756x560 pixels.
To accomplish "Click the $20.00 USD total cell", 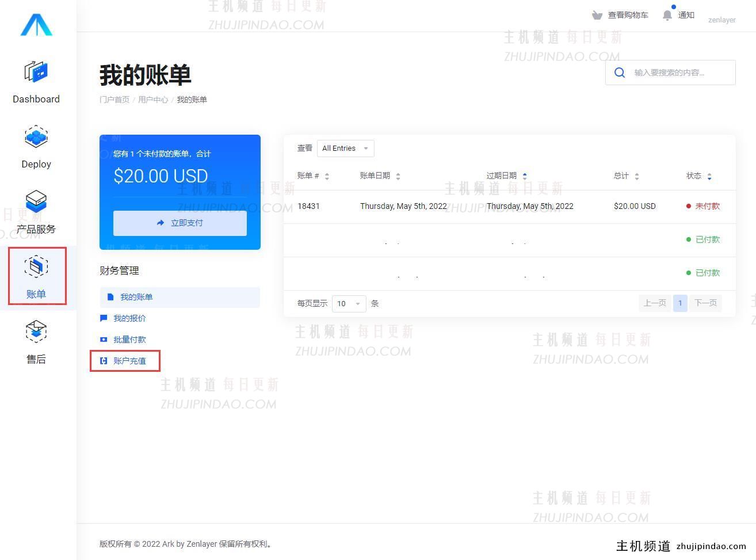I will pos(635,206).
